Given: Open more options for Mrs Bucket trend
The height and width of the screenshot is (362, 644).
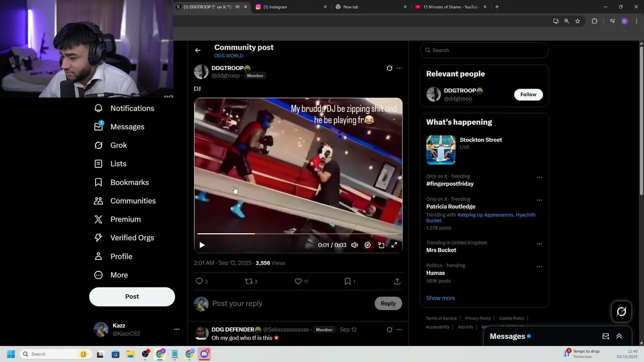Looking at the screenshot, I should 539,244.
